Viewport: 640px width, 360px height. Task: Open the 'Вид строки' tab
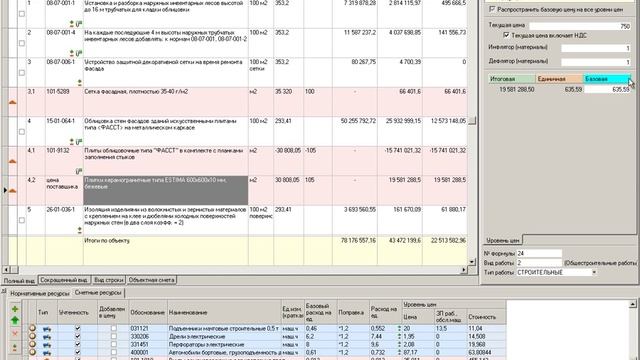click(x=109, y=280)
